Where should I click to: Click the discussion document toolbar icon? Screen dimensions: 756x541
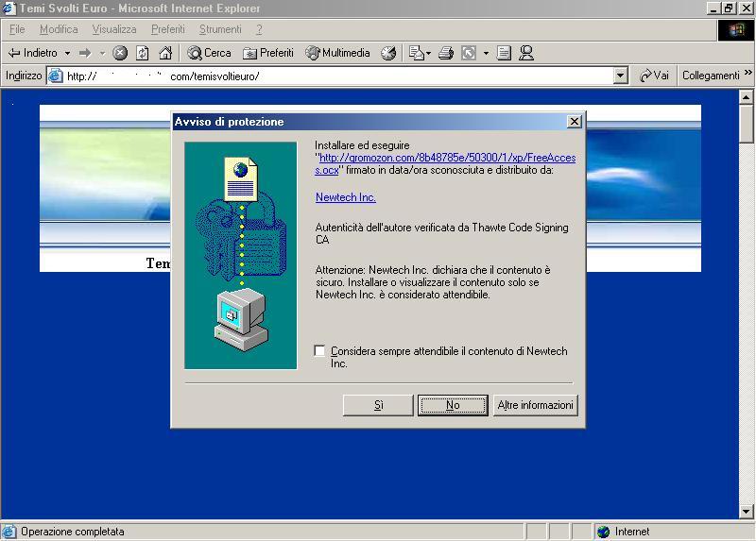(x=504, y=53)
